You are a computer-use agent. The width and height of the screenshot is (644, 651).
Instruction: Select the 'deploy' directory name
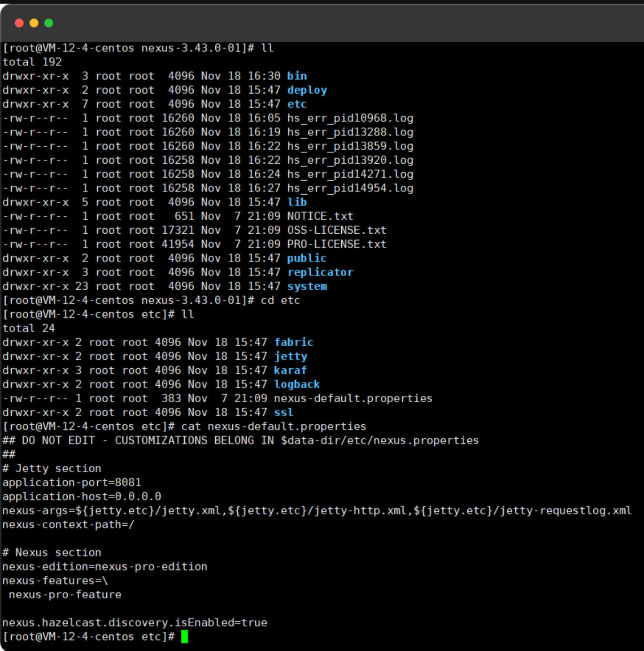(307, 90)
